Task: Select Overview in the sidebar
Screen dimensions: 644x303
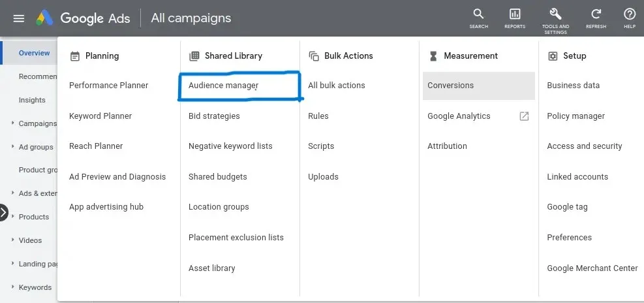Action: click(x=34, y=53)
